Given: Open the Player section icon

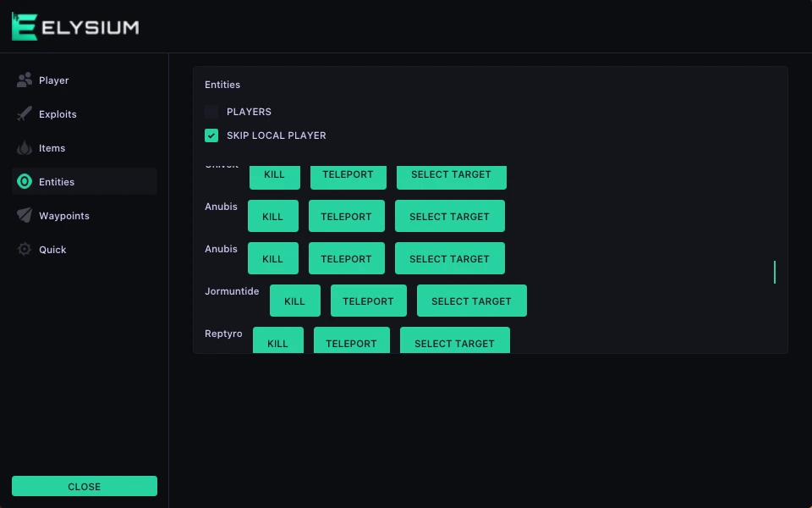Looking at the screenshot, I should click(x=25, y=80).
